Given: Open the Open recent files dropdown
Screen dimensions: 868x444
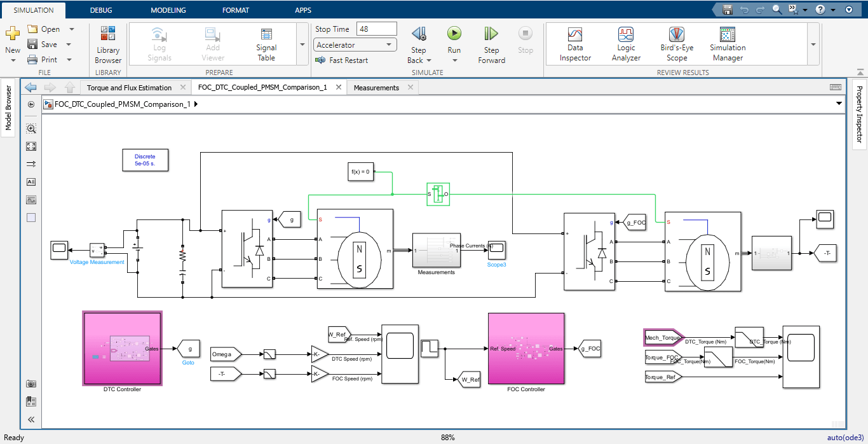Looking at the screenshot, I should tap(71, 29).
